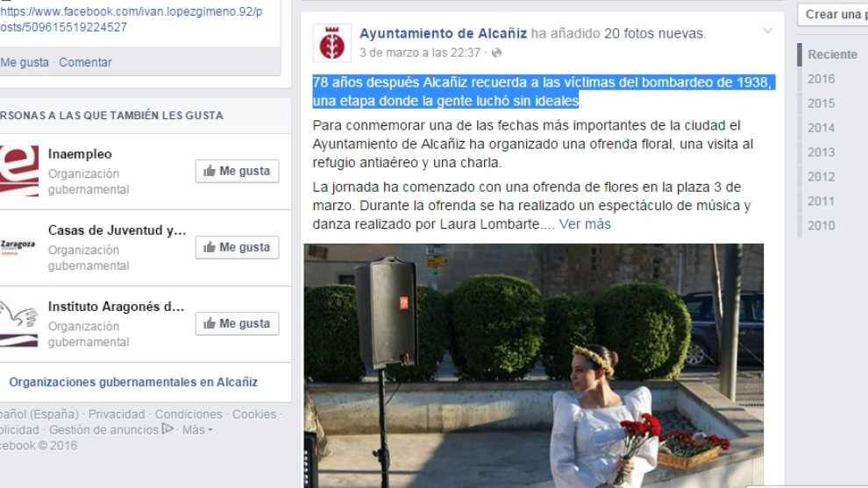Like the Instituto Aragonés page
This screenshot has width=868, height=488.
[237, 323]
